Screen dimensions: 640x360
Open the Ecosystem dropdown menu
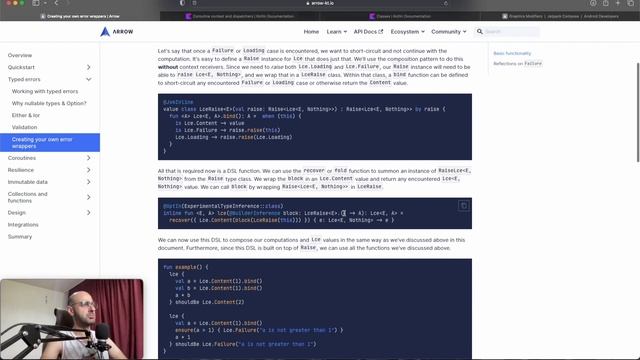[x=407, y=31]
